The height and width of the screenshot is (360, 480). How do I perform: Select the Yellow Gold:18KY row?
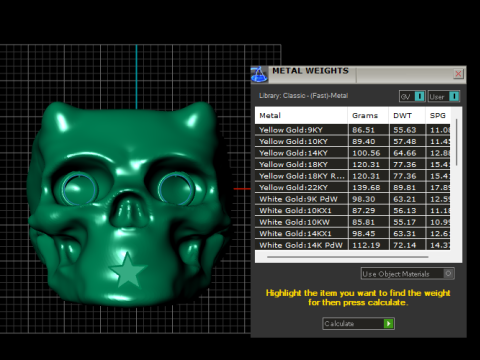pos(353,164)
